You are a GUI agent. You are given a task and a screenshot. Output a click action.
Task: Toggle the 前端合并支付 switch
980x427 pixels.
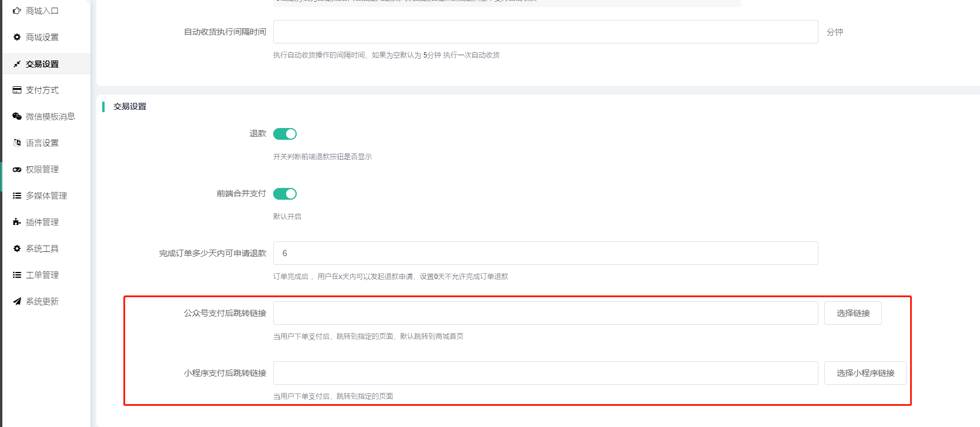click(x=285, y=194)
